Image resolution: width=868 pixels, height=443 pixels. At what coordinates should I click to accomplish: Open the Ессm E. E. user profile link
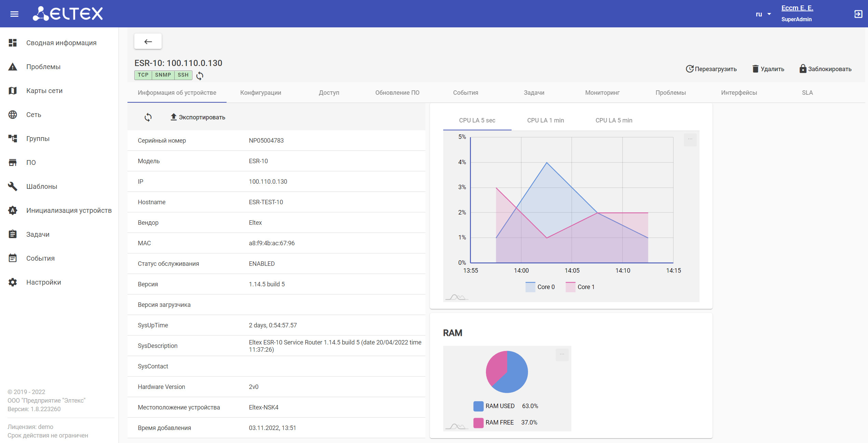[797, 8]
